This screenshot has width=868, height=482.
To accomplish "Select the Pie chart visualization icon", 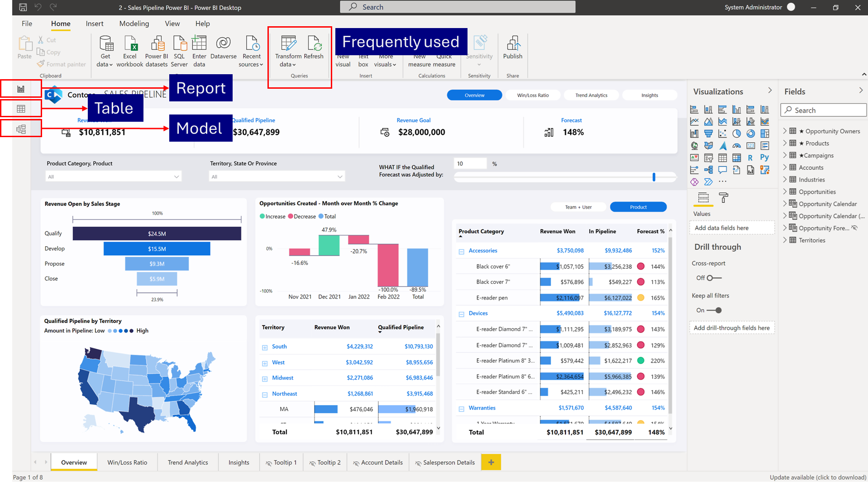I will 737,134.
